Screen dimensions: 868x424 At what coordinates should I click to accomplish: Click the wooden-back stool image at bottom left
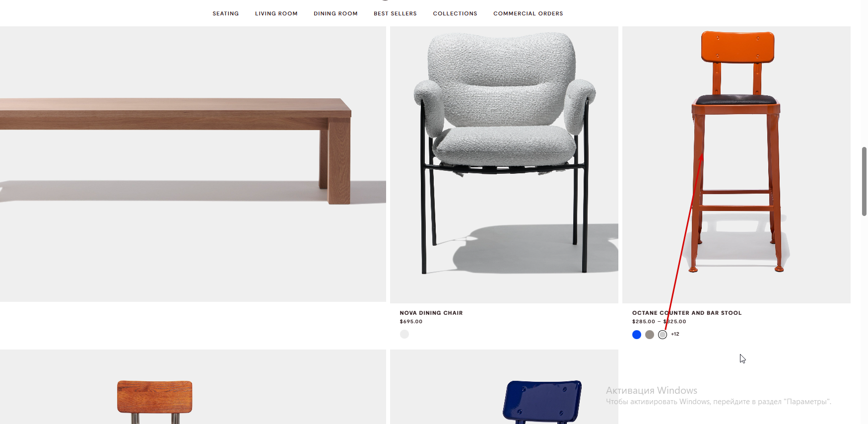193,387
